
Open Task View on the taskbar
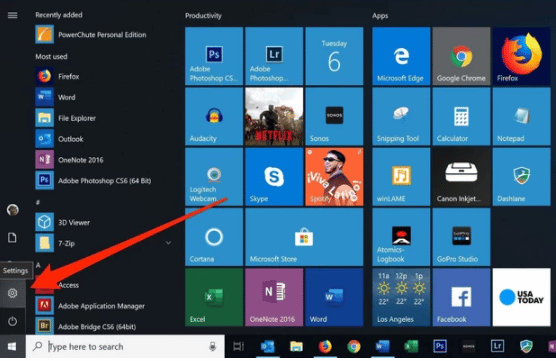239,346
